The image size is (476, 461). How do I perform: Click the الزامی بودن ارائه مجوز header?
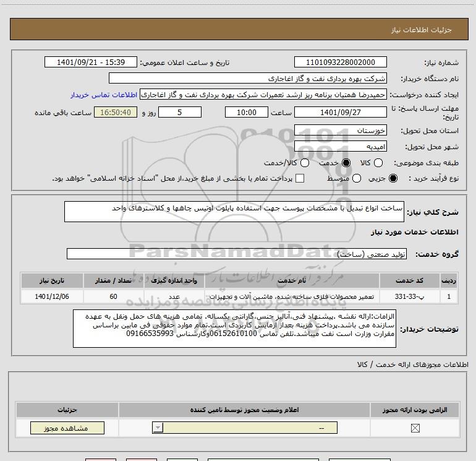(x=415, y=410)
